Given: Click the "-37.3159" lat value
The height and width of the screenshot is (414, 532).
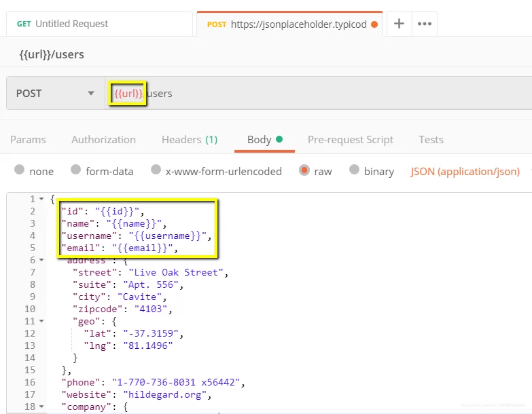Looking at the screenshot, I should [x=151, y=333].
